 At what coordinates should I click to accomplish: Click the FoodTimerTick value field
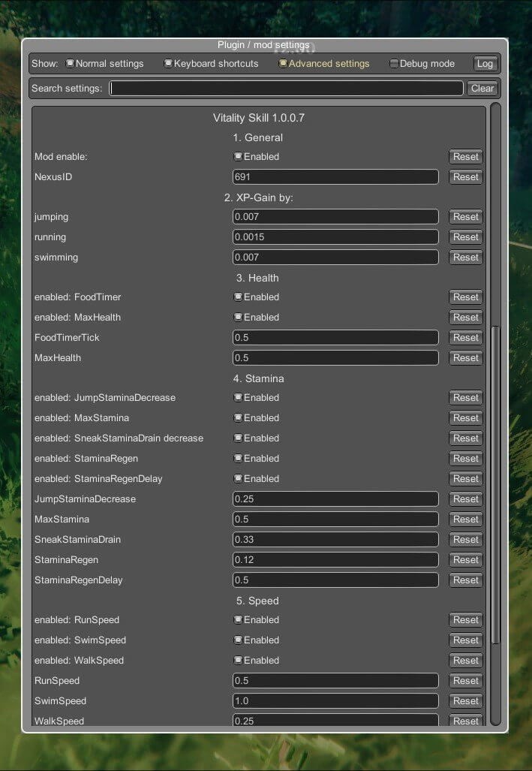coord(335,338)
